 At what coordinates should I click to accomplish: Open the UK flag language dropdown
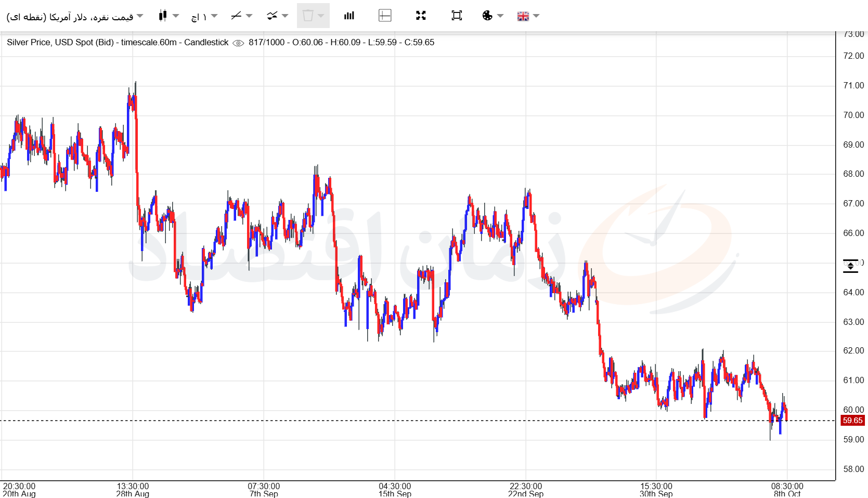528,16
